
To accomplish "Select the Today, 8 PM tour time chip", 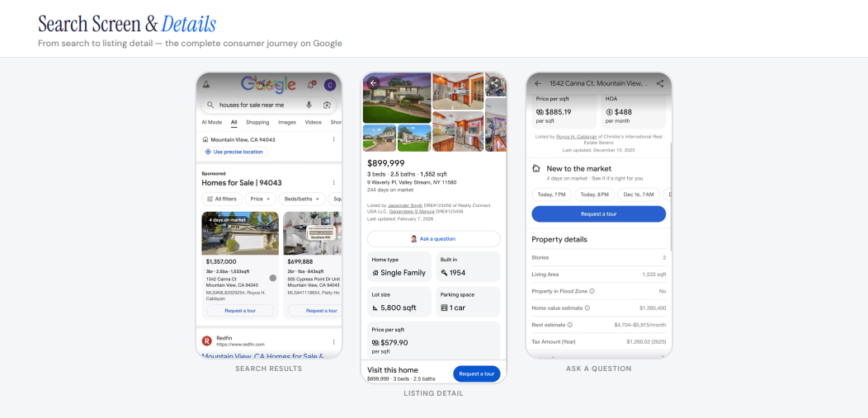I will coord(595,195).
